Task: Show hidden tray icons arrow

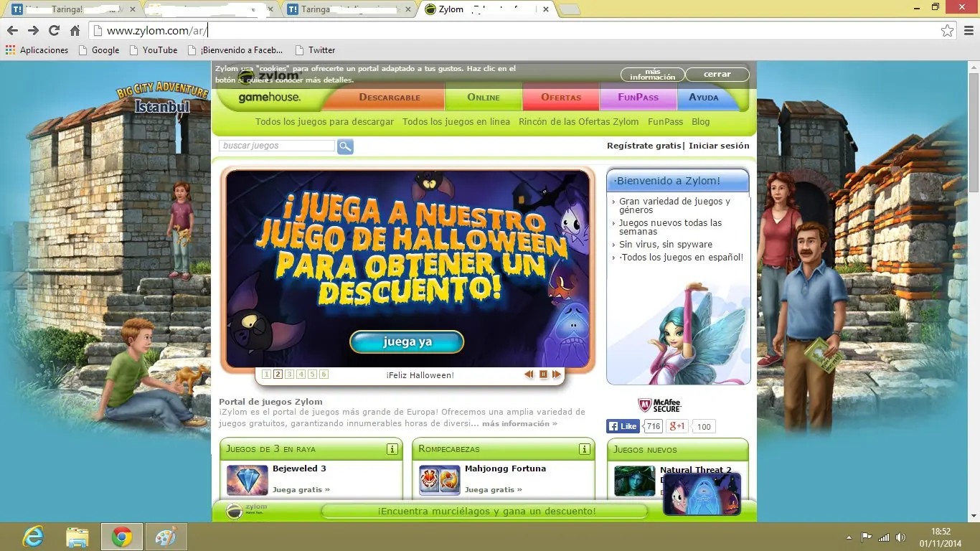Action: (x=849, y=537)
